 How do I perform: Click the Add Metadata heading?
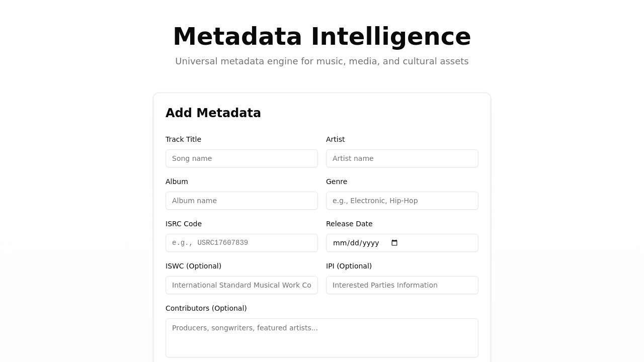(x=213, y=113)
